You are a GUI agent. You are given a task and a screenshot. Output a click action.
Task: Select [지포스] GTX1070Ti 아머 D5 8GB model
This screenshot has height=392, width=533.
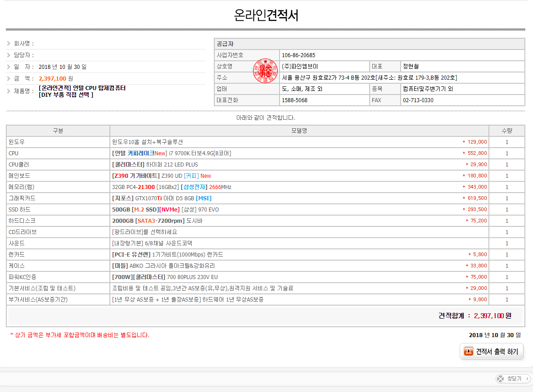click(x=162, y=198)
